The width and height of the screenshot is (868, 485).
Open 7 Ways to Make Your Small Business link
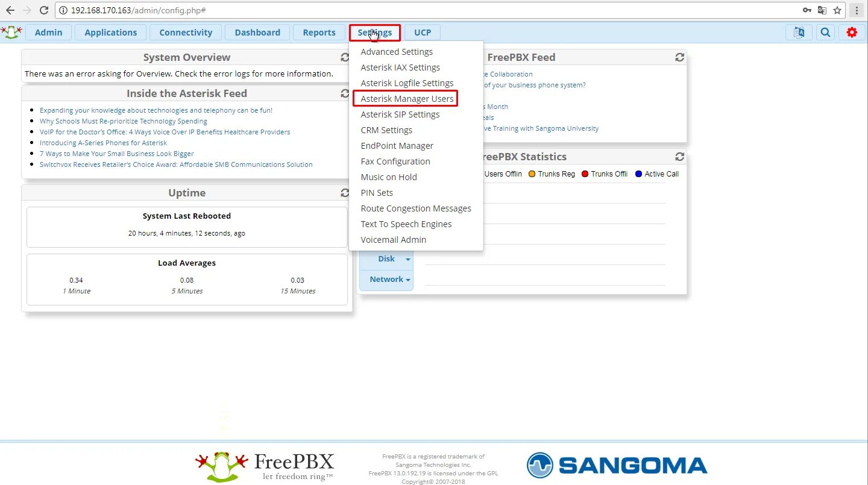click(x=116, y=154)
